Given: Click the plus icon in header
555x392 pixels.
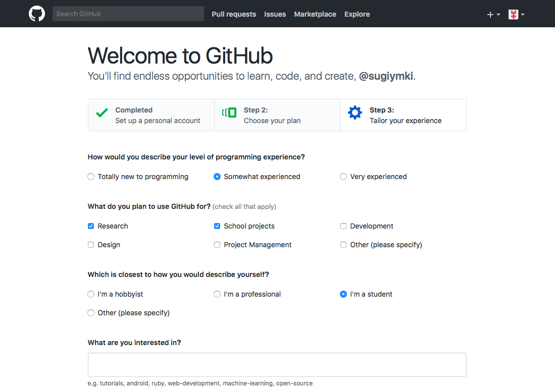Looking at the screenshot, I should coord(490,15).
